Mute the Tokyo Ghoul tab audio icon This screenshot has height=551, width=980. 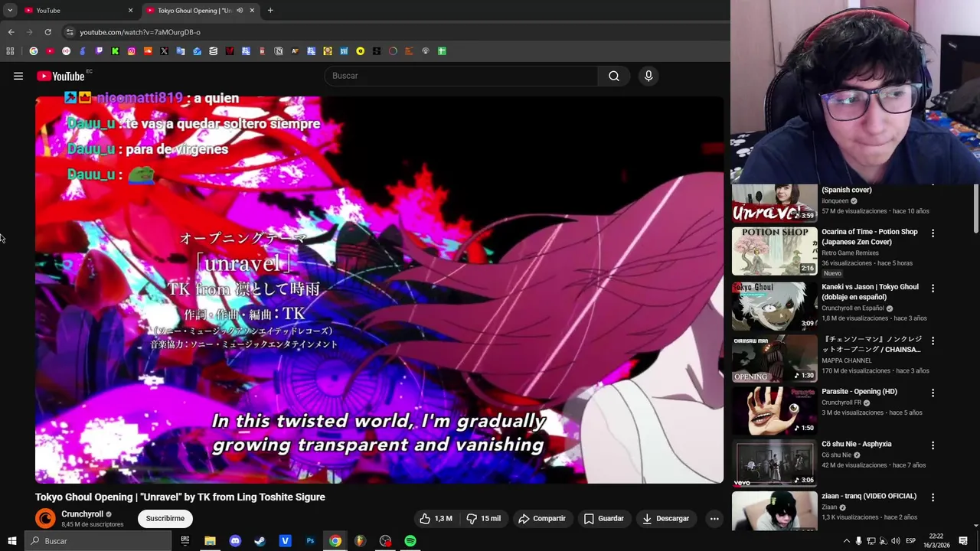coord(240,11)
